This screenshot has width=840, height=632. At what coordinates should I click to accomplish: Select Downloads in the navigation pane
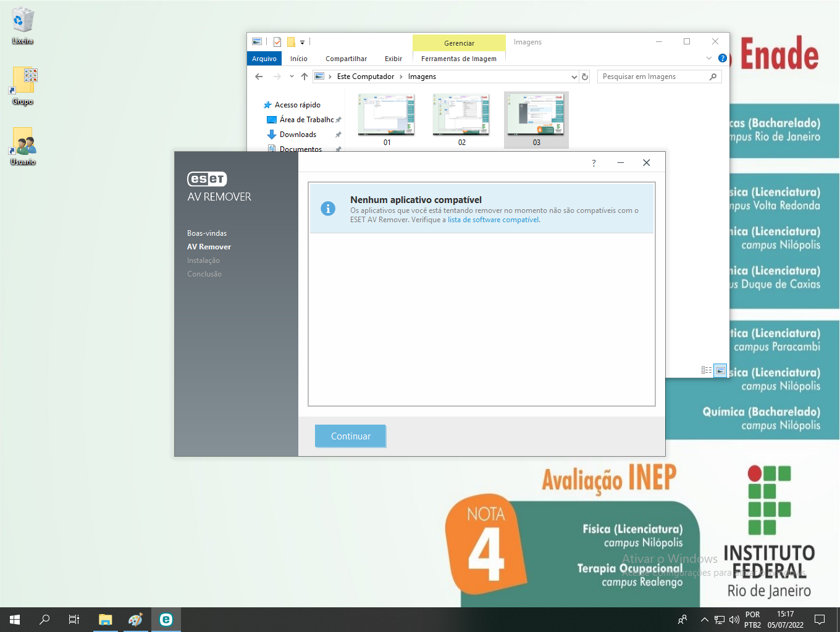click(298, 135)
